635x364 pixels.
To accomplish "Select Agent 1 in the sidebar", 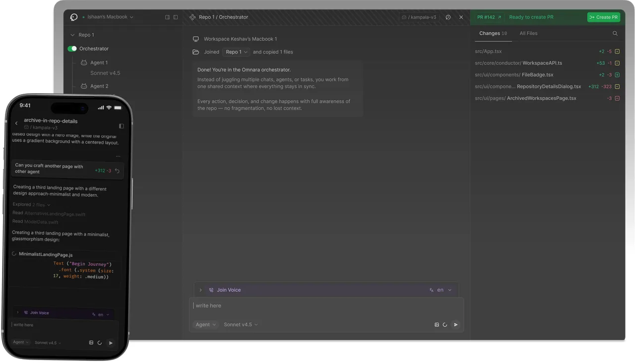I will tap(99, 62).
